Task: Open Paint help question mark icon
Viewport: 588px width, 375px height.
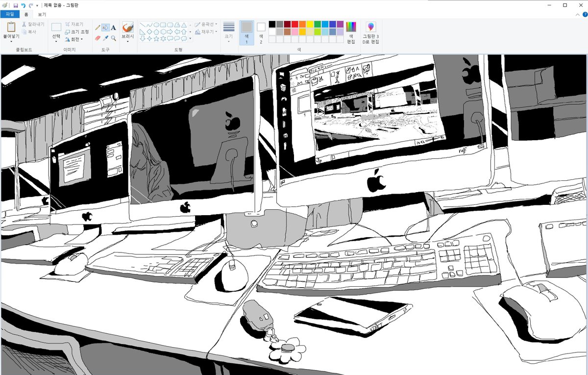Action: (x=585, y=15)
